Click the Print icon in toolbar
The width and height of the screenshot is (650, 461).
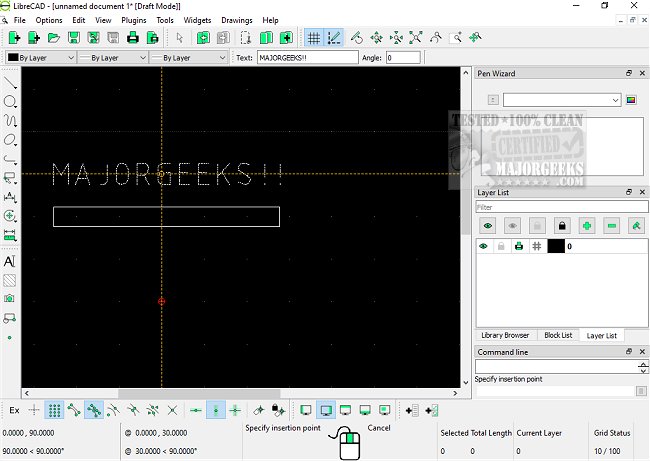(x=131, y=38)
